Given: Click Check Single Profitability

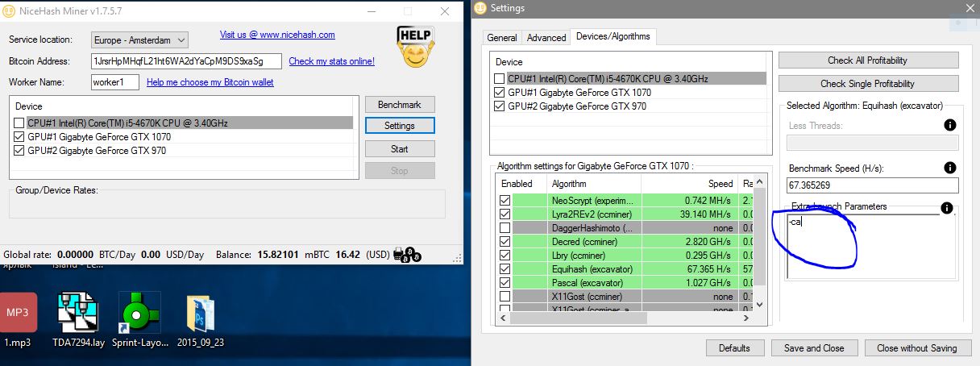Looking at the screenshot, I should pyautogui.click(x=868, y=83).
